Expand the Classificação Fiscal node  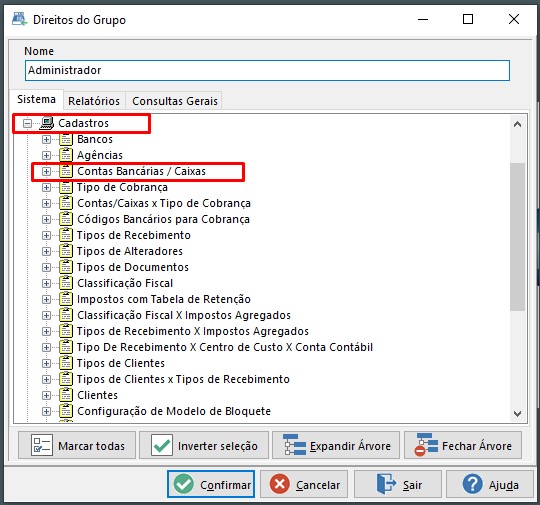tap(46, 284)
